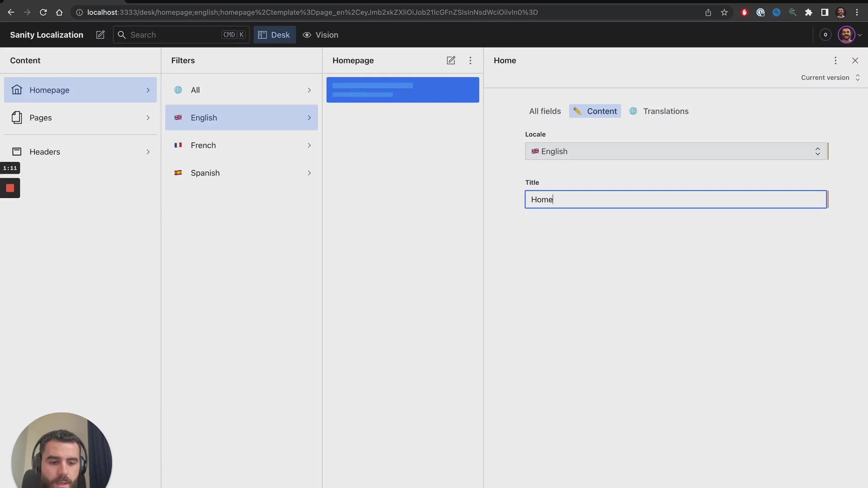Click the site info icon in address bar
The image size is (868, 488).
(x=79, y=12)
